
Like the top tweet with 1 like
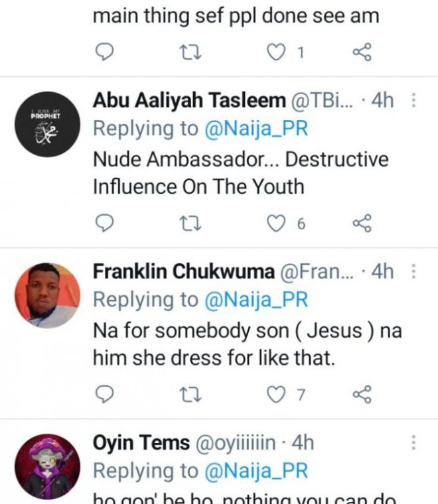click(x=275, y=53)
